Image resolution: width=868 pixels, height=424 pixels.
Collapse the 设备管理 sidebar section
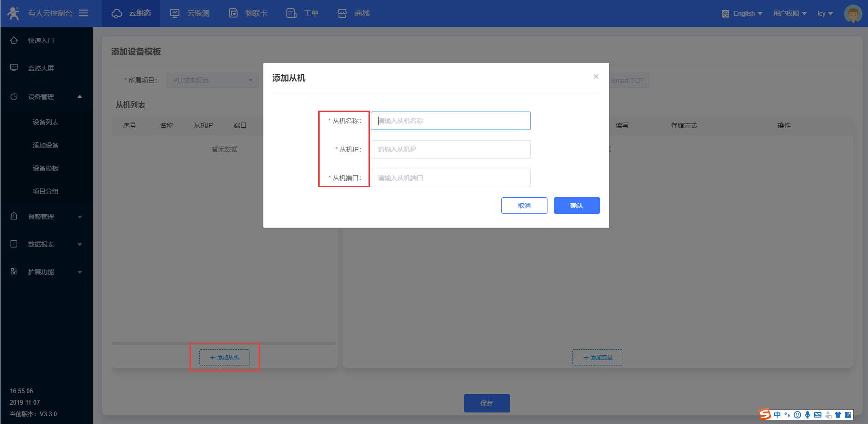[46, 96]
